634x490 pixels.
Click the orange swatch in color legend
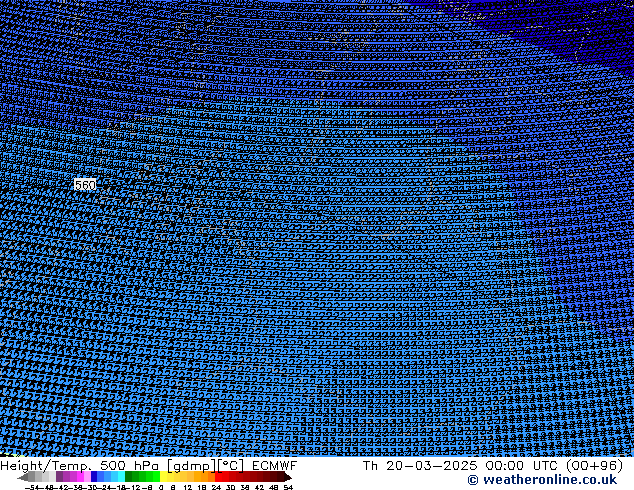tap(204, 476)
